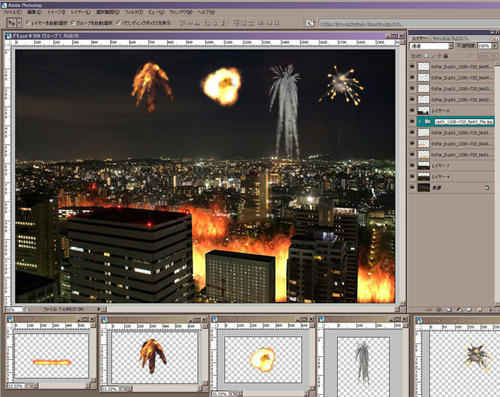Screen dimensions: 500x397
Task: Add a layer style with the fx icon
Action: 438,310
